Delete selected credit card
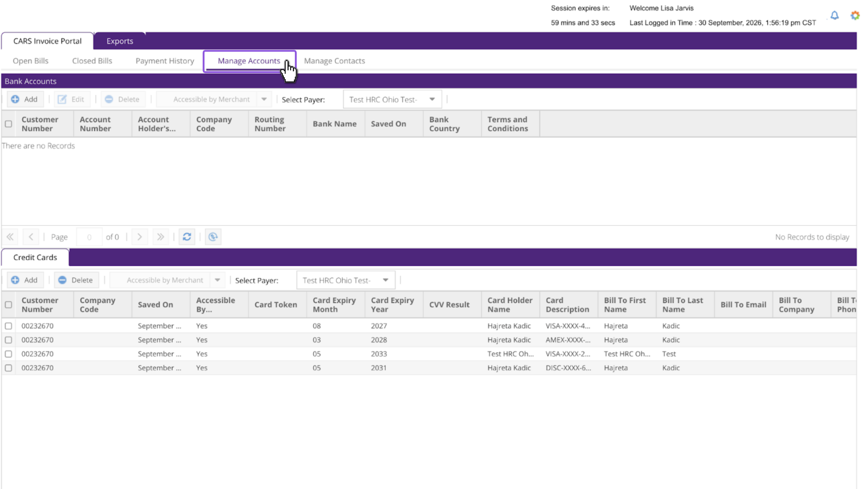The width and height of the screenshot is (868, 489). pos(76,280)
